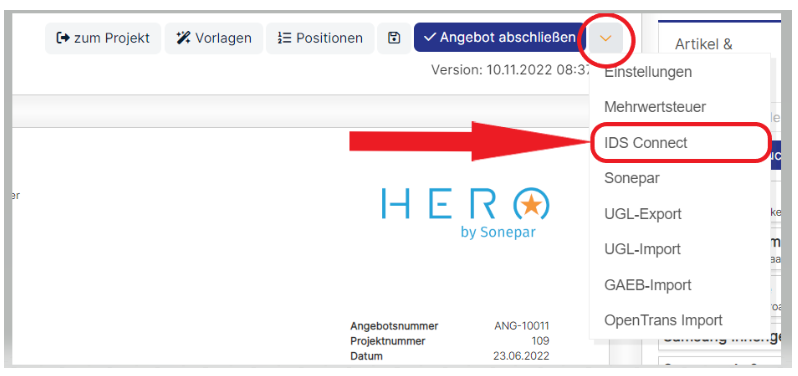Click the orange star in HERO logo
This screenshot has width=798, height=376.
[x=532, y=205]
